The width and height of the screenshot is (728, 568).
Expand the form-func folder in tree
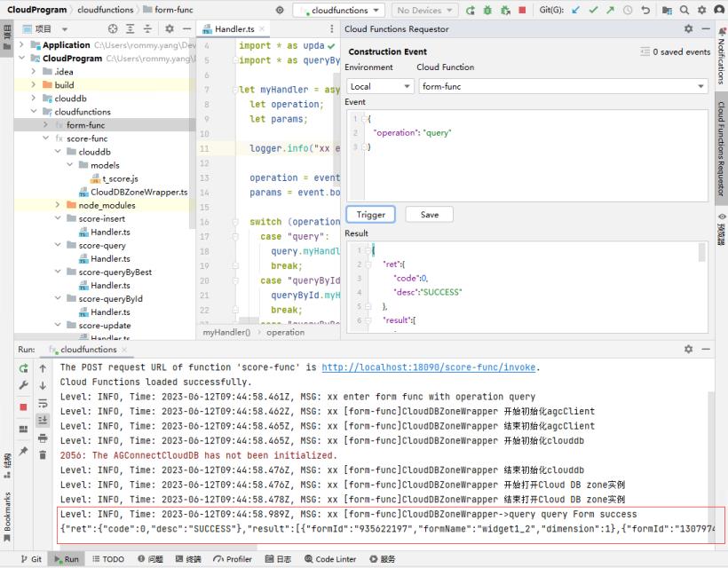[x=46, y=125]
